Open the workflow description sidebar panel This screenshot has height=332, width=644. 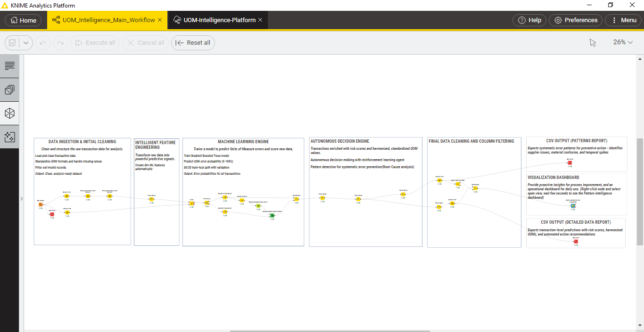[9, 66]
